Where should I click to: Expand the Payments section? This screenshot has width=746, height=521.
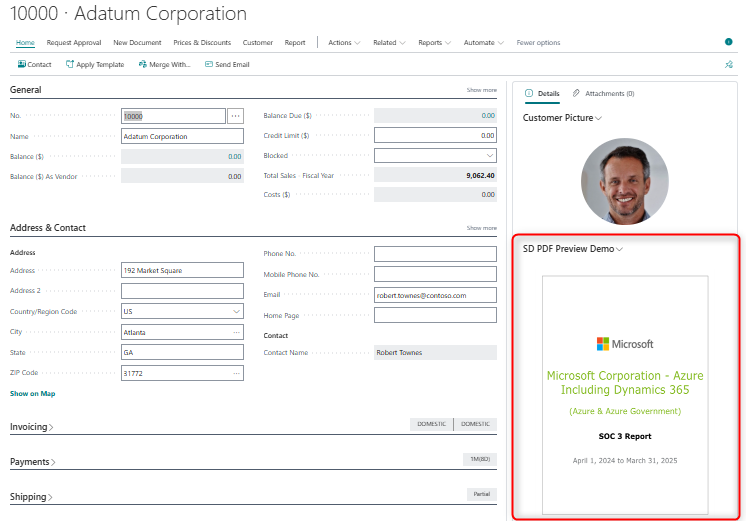(32, 462)
